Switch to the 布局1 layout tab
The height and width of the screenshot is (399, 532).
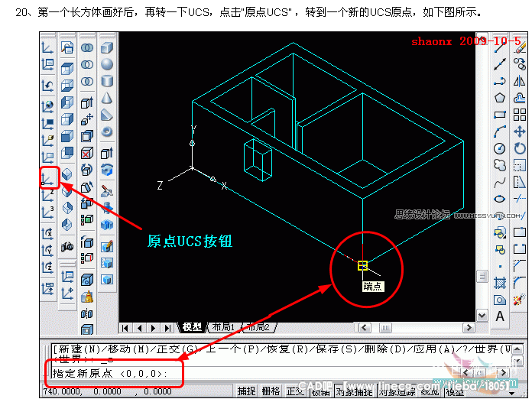pyautogui.click(x=223, y=327)
